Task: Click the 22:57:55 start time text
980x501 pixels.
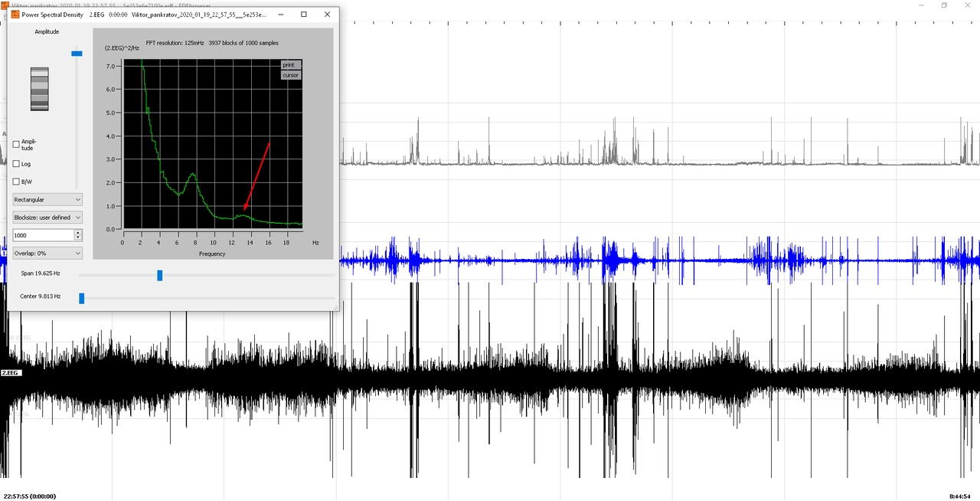Action: [x=30, y=496]
